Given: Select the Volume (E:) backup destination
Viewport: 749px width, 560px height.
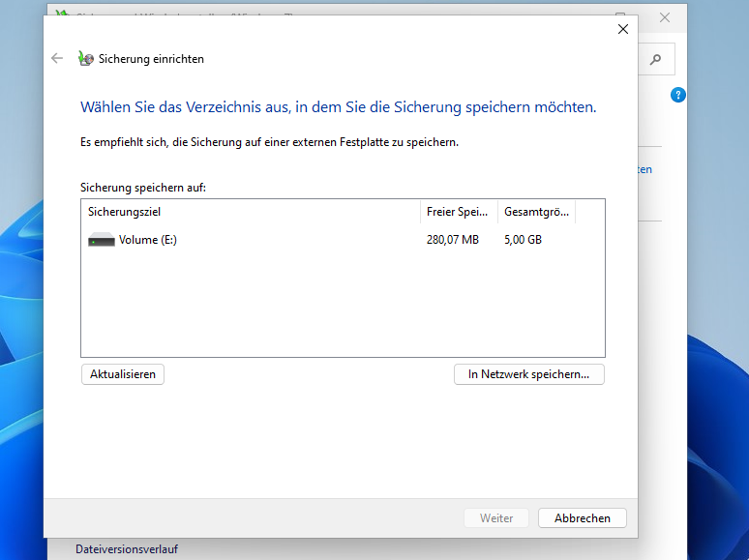Looking at the screenshot, I should (147, 240).
